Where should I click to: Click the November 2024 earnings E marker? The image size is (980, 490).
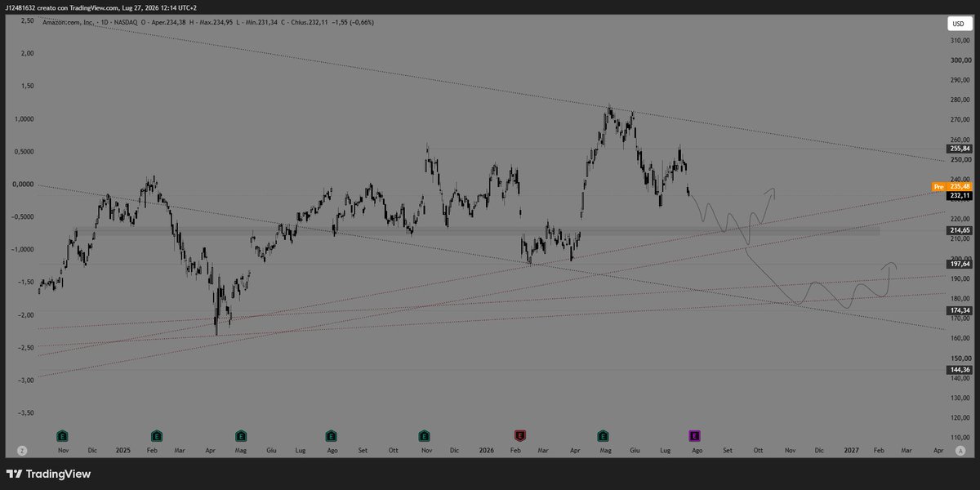(x=62, y=435)
